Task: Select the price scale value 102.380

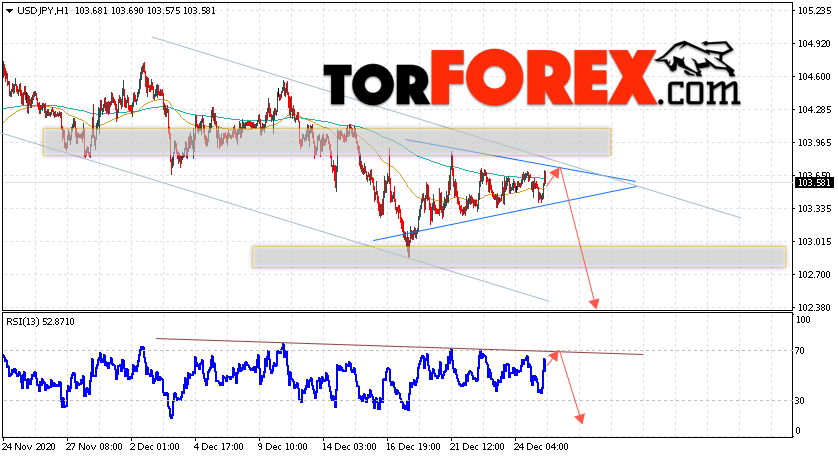Action: pos(814,308)
